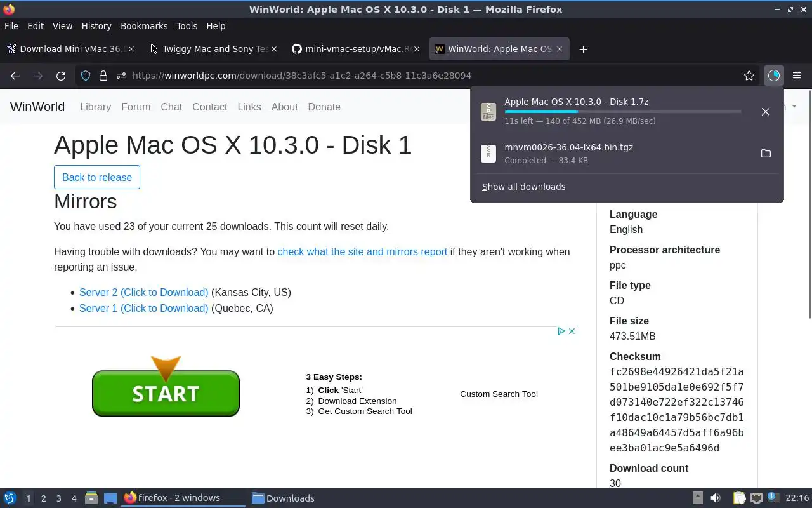The image size is (812, 508).
Task: Open the Firefox hamburger application menu
Action: tap(797, 76)
